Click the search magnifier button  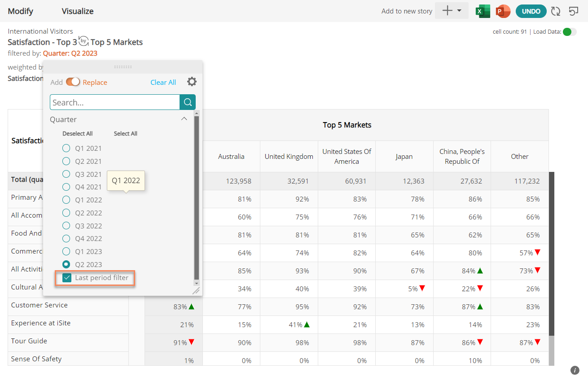click(x=188, y=102)
